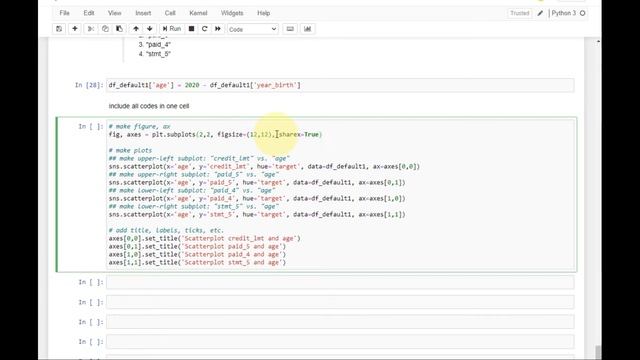Click the 'include all codes in one cell' text
The image size is (640, 360).
[x=149, y=106]
